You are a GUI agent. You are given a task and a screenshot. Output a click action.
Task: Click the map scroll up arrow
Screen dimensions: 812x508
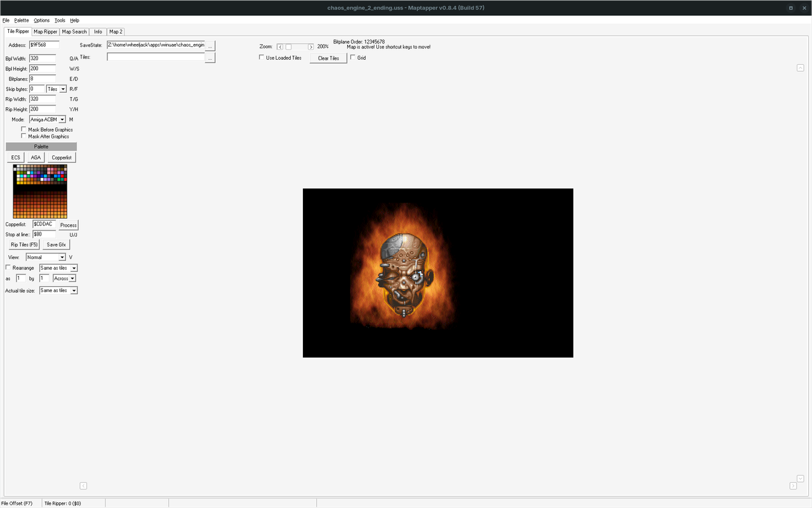point(801,68)
